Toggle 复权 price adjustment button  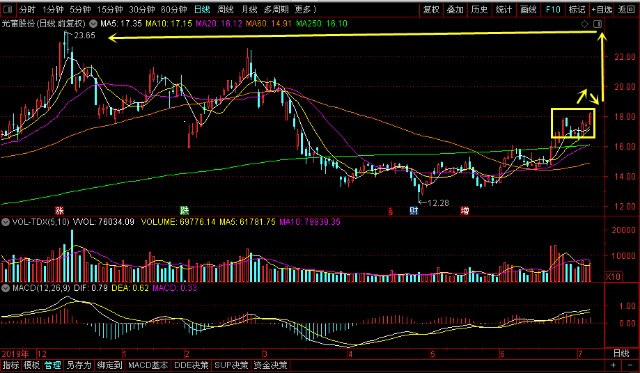(431, 9)
